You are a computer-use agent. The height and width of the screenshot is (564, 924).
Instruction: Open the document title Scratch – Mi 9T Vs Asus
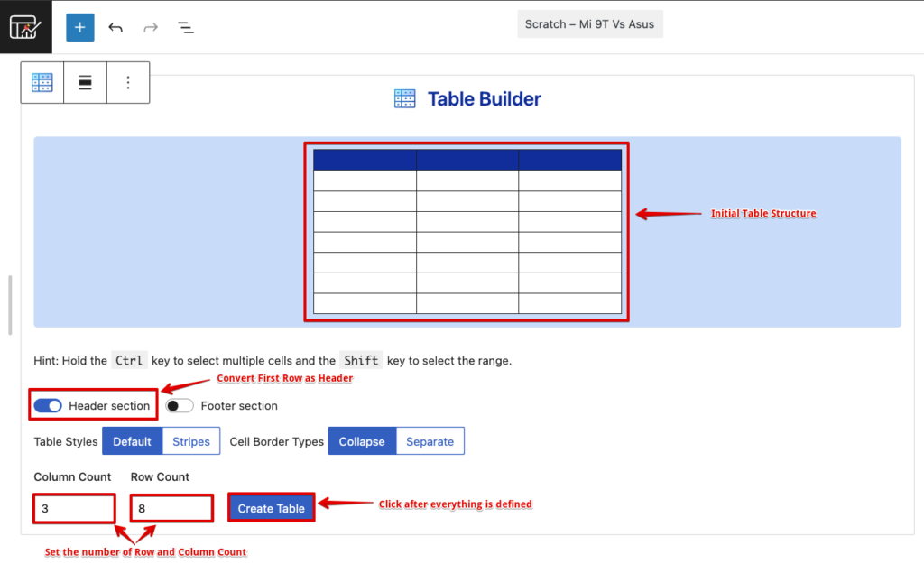[x=590, y=24]
